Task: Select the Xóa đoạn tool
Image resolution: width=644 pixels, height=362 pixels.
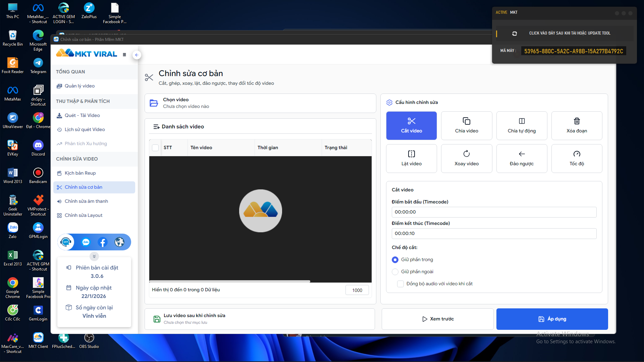Action: coord(577,125)
